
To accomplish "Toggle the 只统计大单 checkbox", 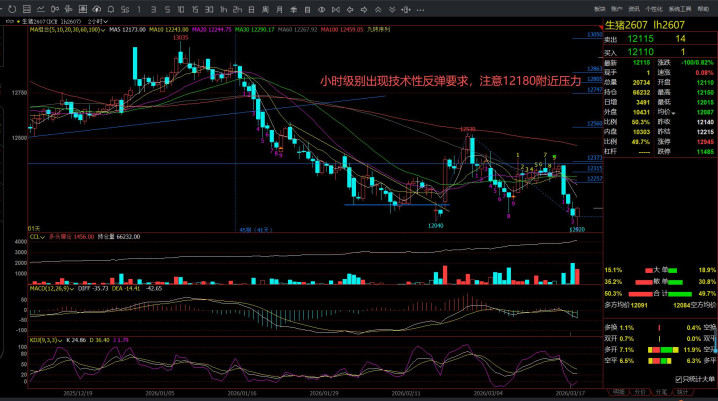I will click(680, 379).
